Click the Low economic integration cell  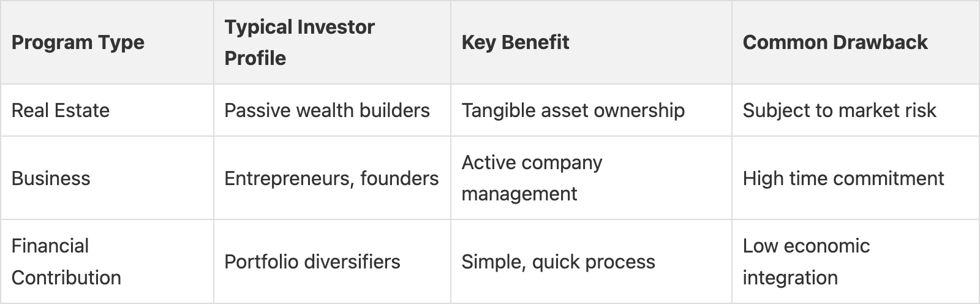[806, 262]
